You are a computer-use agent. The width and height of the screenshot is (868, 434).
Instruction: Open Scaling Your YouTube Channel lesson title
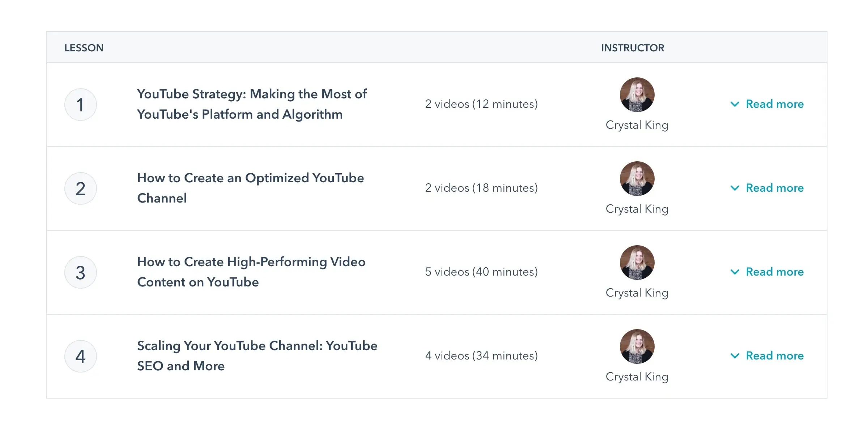(x=257, y=356)
